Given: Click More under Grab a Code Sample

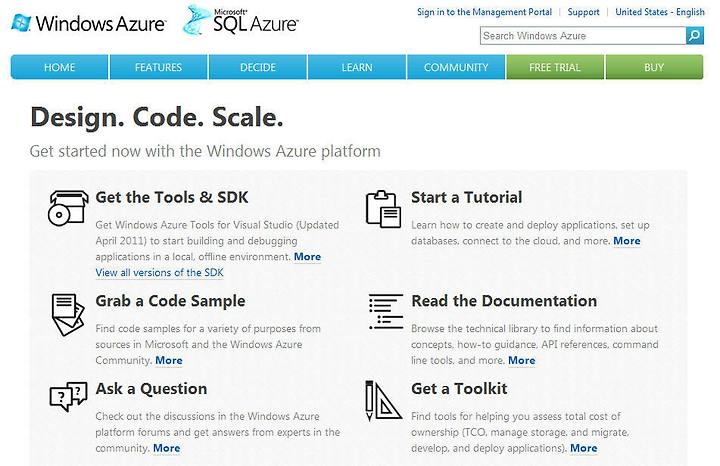Looking at the screenshot, I should [x=169, y=360].
